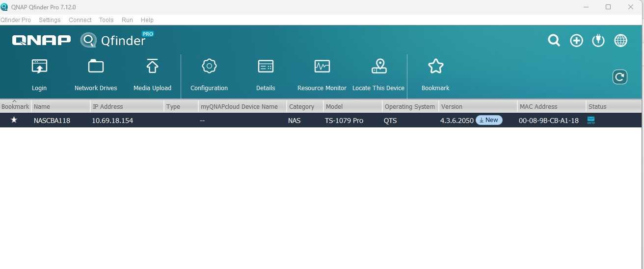
Task: Open the globe language icon
Action: click(x=621, y=41)
